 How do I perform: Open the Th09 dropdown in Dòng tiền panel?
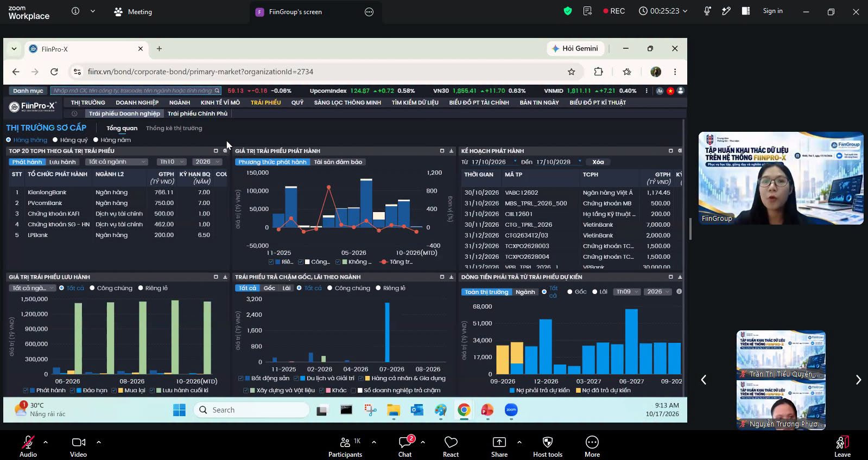pyautogui.click(x=628, y=292)
